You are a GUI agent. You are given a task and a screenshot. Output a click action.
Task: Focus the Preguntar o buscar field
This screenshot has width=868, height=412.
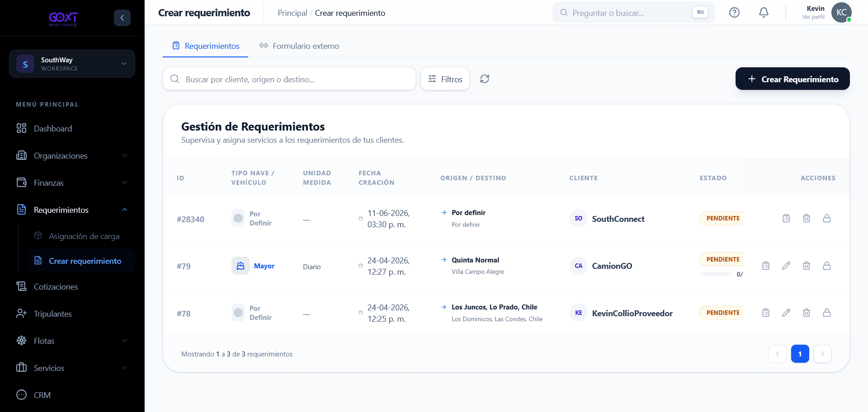633,13
